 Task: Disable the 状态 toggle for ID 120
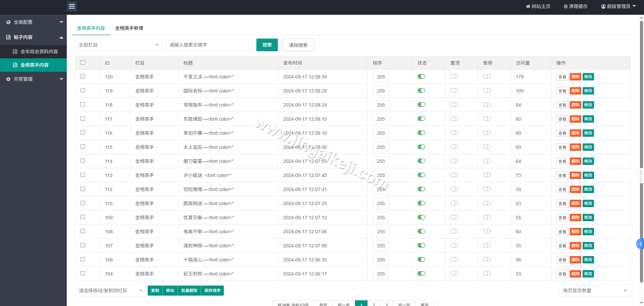coord(422,76)
